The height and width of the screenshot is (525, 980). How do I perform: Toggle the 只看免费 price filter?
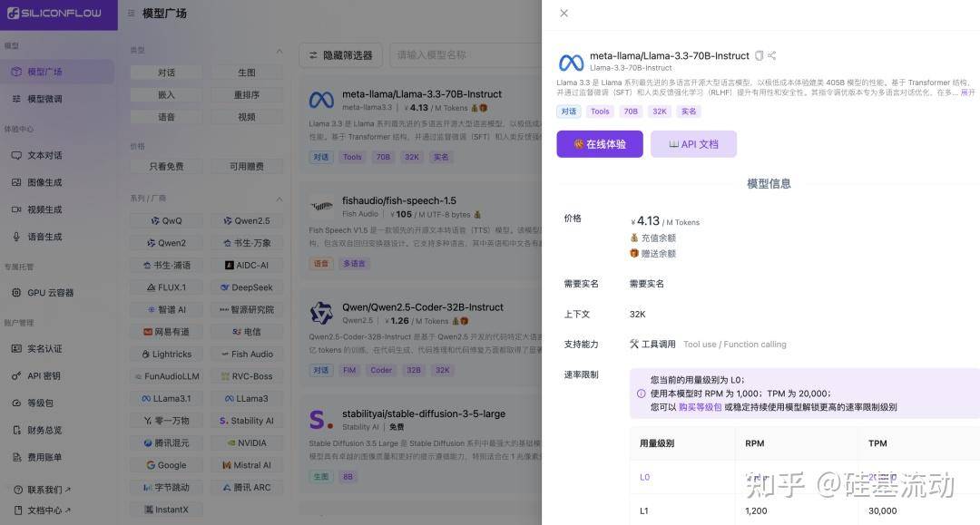point(166,167)
